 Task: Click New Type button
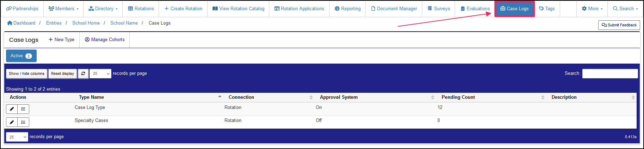[x=61, y=40]
